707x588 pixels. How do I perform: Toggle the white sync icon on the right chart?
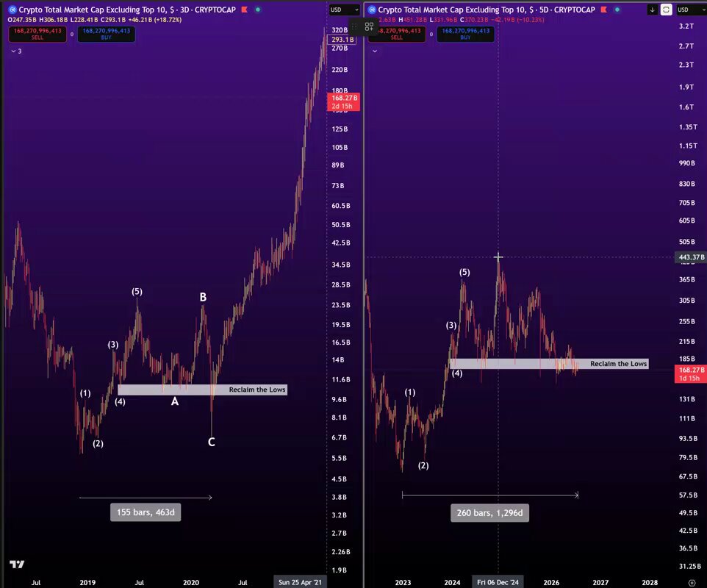coord(666,10)
